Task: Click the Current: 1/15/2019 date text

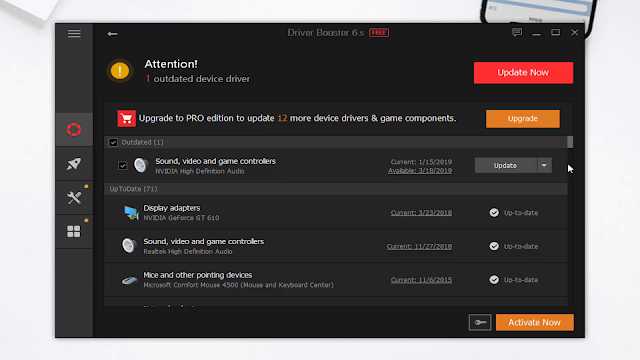Action: (421, 162)
